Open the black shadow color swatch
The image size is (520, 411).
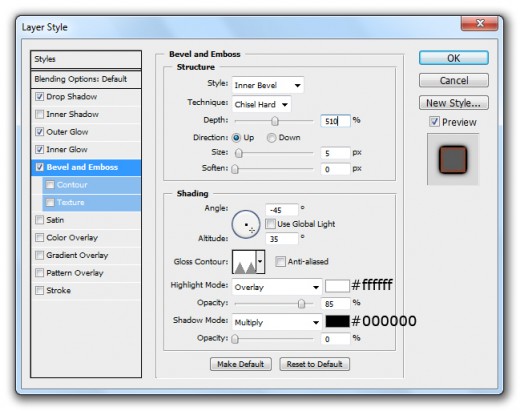[337, 321]
